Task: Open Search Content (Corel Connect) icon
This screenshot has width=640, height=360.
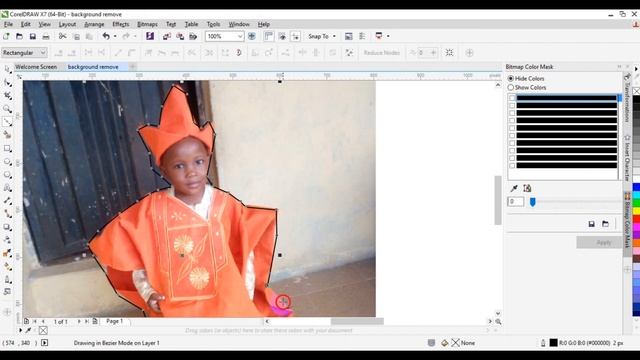Action: click(x=150, y=36)
